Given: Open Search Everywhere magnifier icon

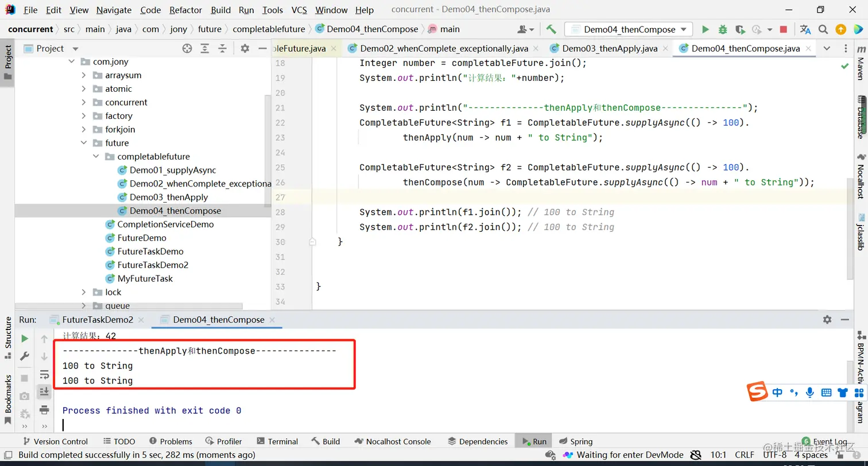Looking at the screenshot, I should (x=823, y=29).
